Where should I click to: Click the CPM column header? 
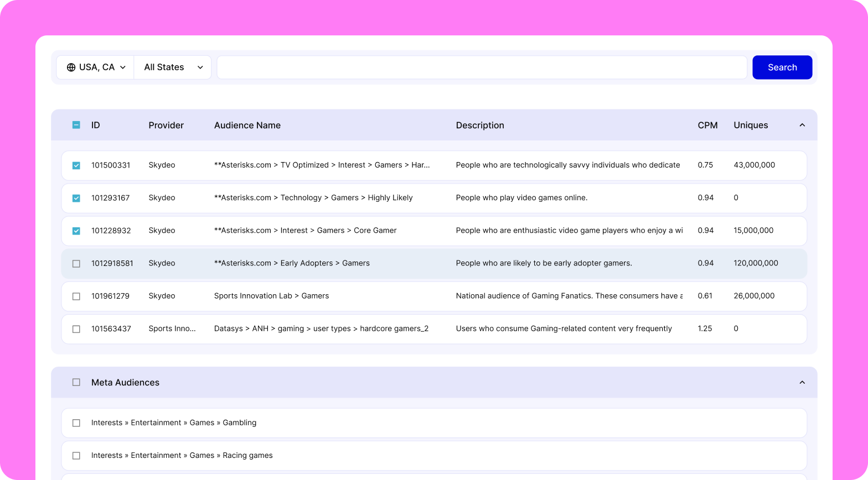[707, 125]
